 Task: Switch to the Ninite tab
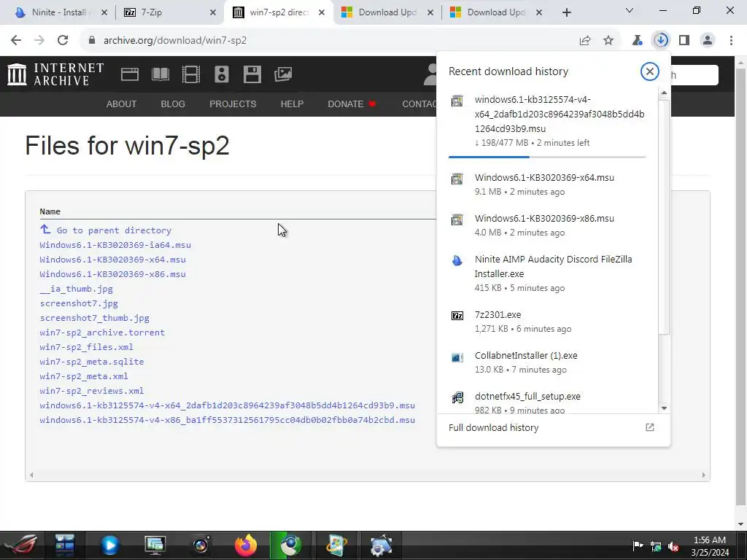(58, 12)
